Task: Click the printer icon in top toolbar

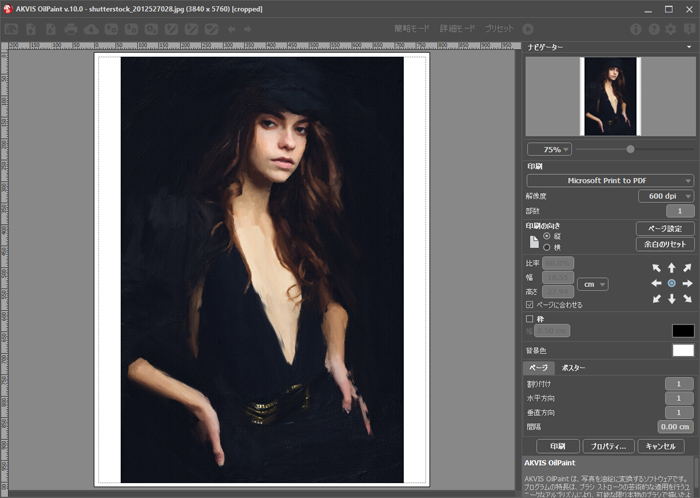Action: tap(71, 29)
